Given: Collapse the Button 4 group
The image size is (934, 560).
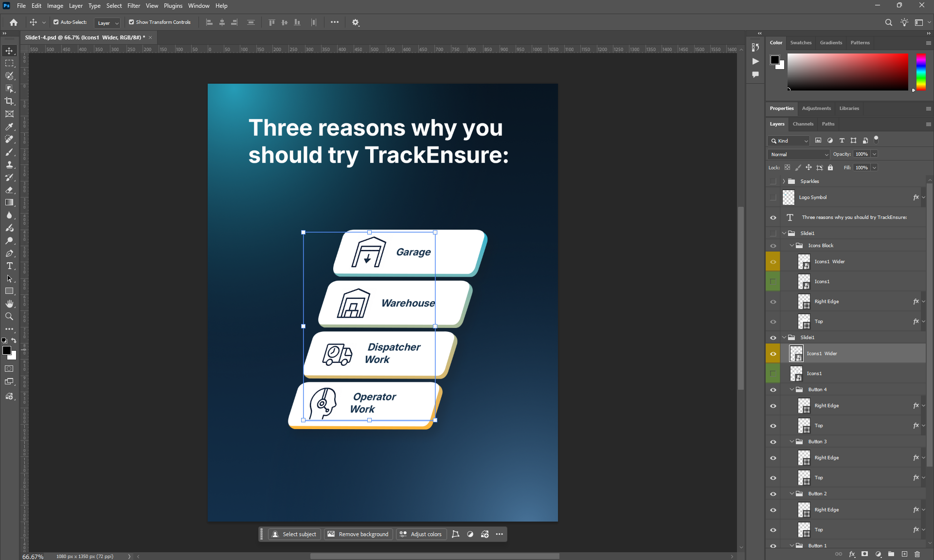Looking at the screenshot, I should click(x=791, y=390).
